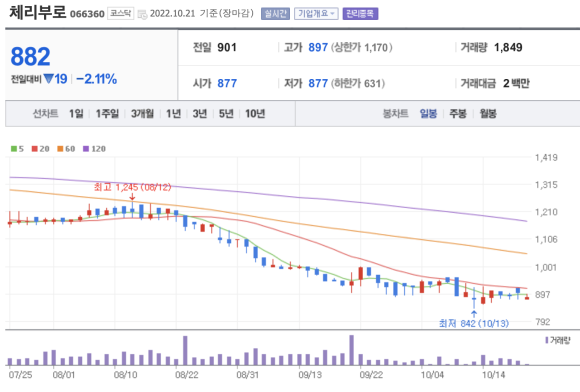This screenshot has height=392, width=580.
Task: Click the green 5-day average legend swatch
Action: pos(14,149)
